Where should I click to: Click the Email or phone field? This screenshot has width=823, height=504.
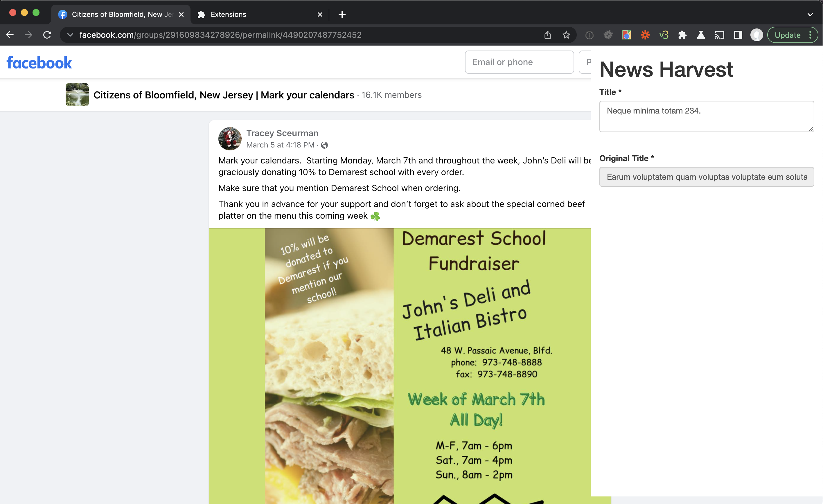coord(519,62)
